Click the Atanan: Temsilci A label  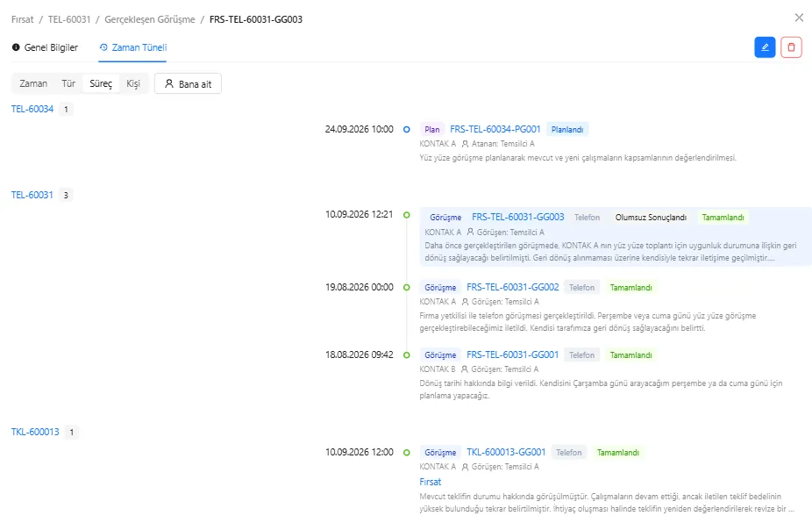click(x=498, y=144)
